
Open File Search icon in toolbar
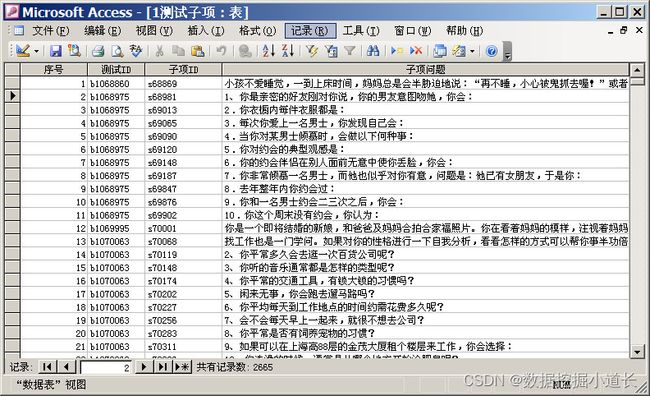pos(74,51)
